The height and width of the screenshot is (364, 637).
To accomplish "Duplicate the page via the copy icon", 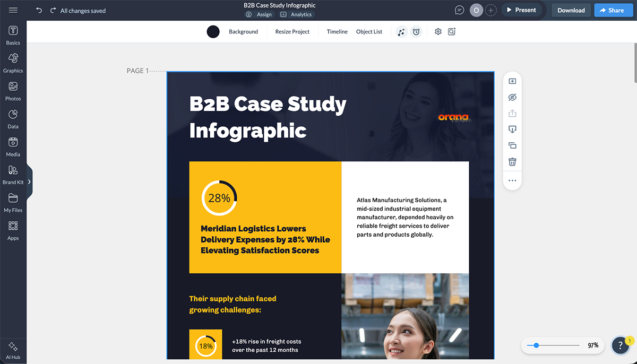I will coord(512,145).
